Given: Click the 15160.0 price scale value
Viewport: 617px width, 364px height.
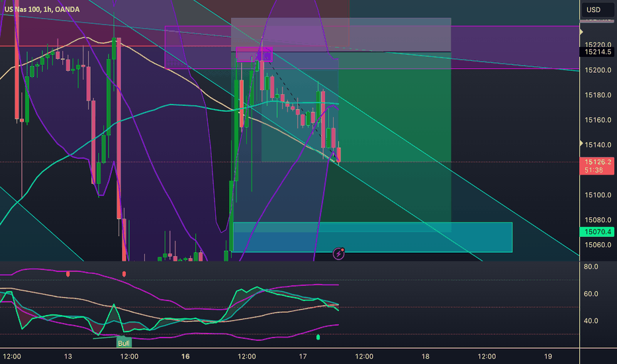Looking at the screenshot, I should (x=598, y=120).
